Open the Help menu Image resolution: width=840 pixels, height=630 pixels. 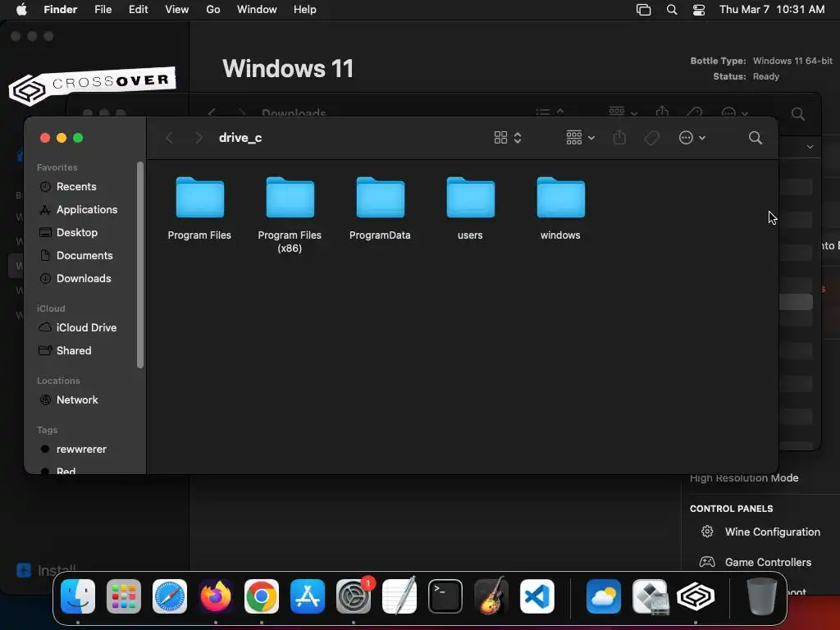(x=305, y=10)
